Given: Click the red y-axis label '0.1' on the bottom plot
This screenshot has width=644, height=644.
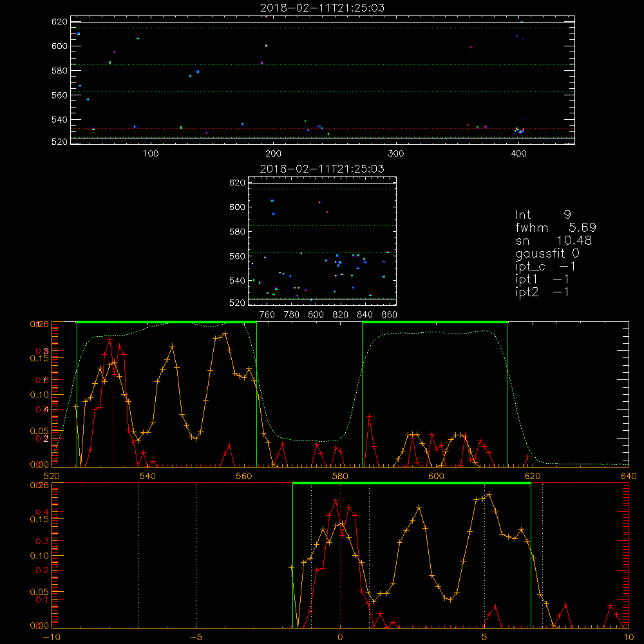Looking at the screenshot, I should click(43, 599).
